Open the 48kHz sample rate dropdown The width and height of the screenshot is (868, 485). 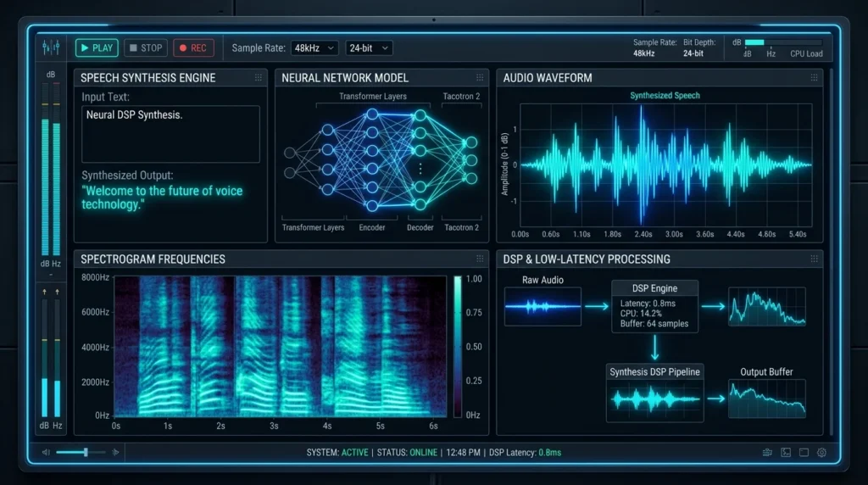(x=314, y=48)
